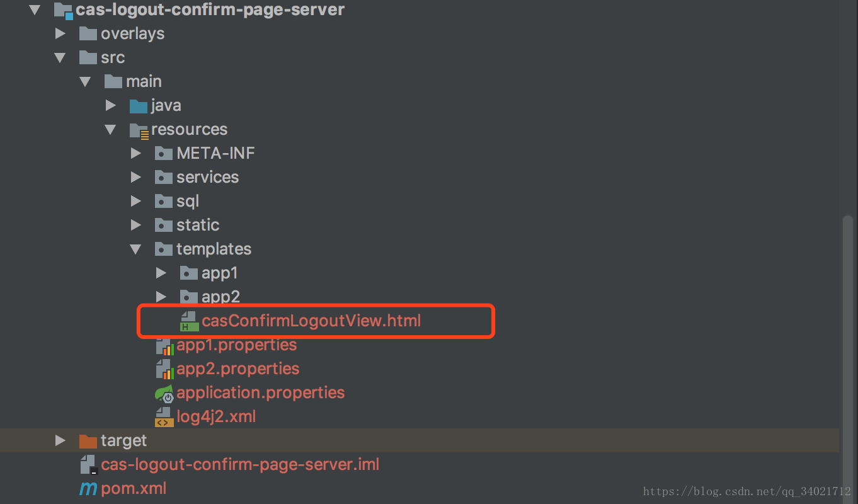This screenshot has width=858, height=504.
Task: Expand the services folder arrow
Action: (x=136, y=177)
